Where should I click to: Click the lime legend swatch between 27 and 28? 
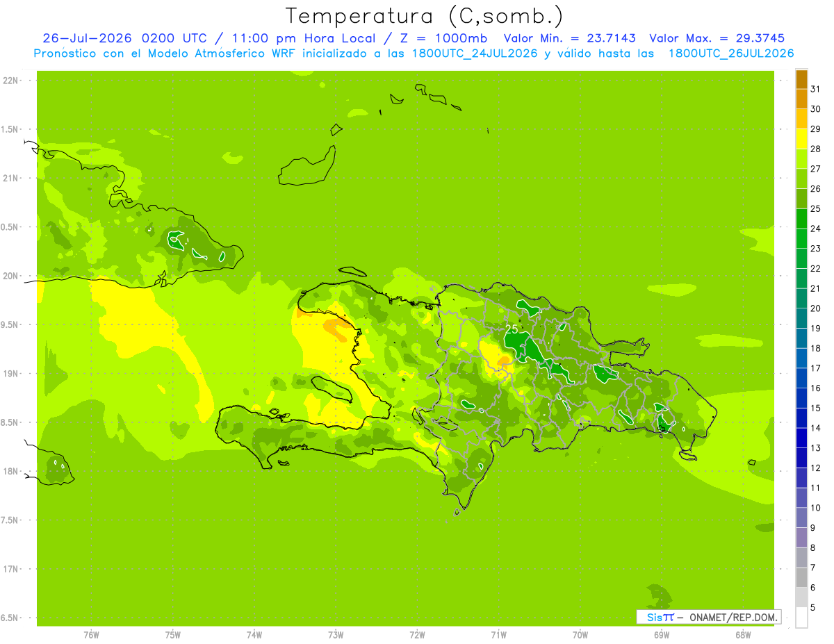pyautogui.click(x=801, y=159)
